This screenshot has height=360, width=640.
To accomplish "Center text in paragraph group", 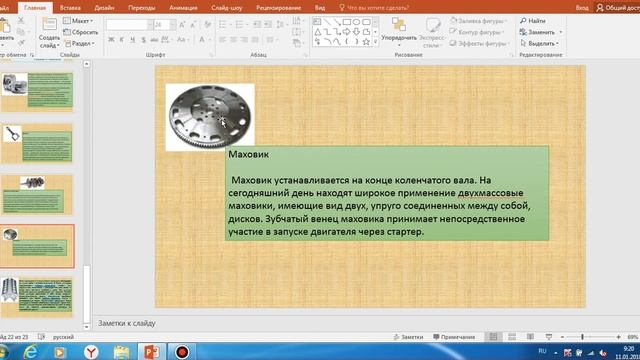I will click(x=233, y=40).
